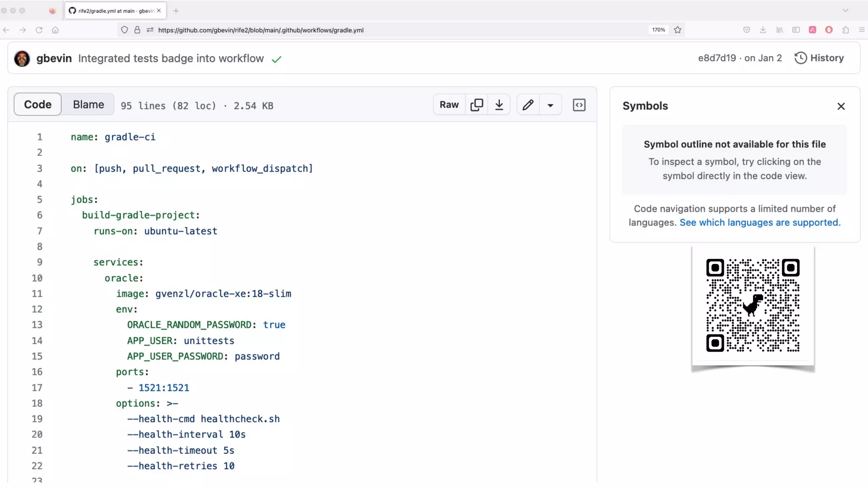Open the Raw file view

(x=449, y=105)
